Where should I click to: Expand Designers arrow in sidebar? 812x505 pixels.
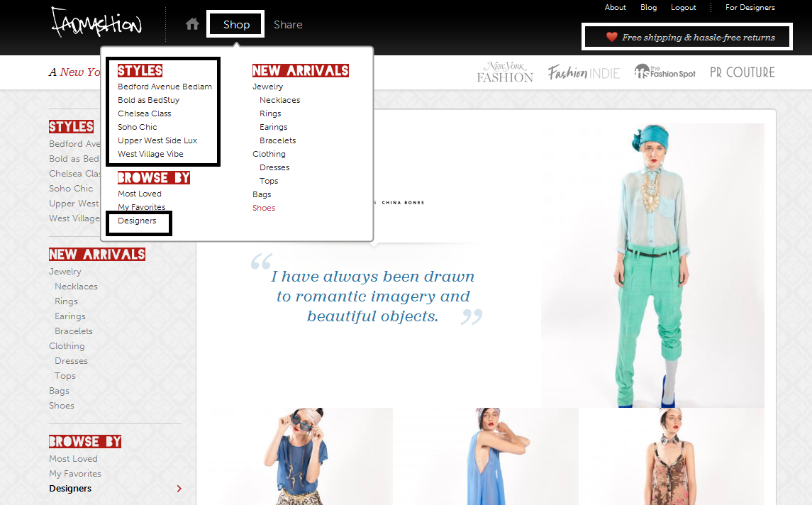pyautogui.click(x=179, y=489)
